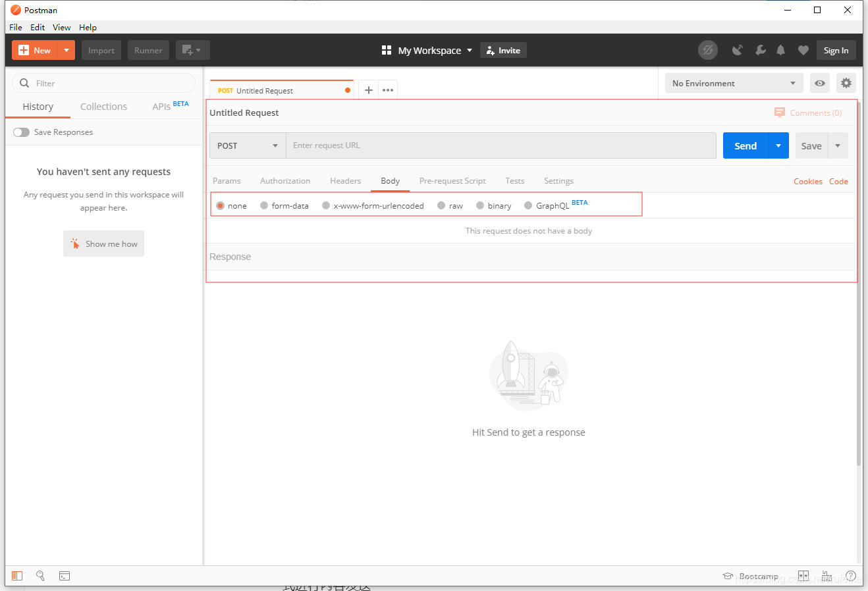
Task: Switch to the Tests tab
Action: tap(515, 180)
